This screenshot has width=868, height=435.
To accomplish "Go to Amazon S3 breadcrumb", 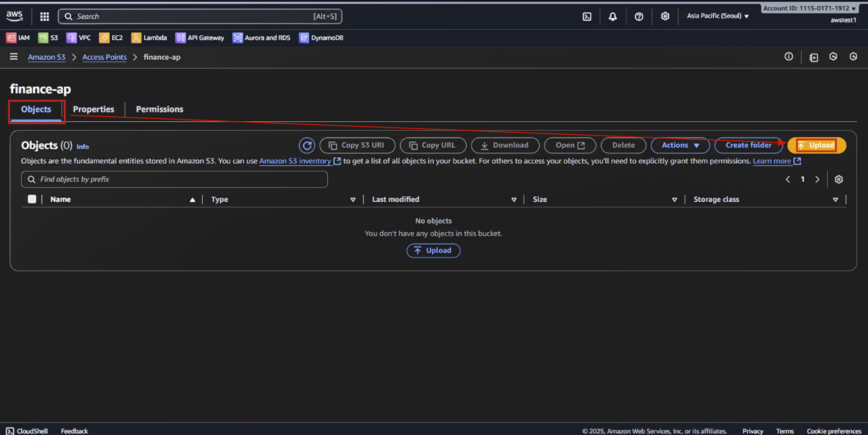I will click(x=47, y=57).
